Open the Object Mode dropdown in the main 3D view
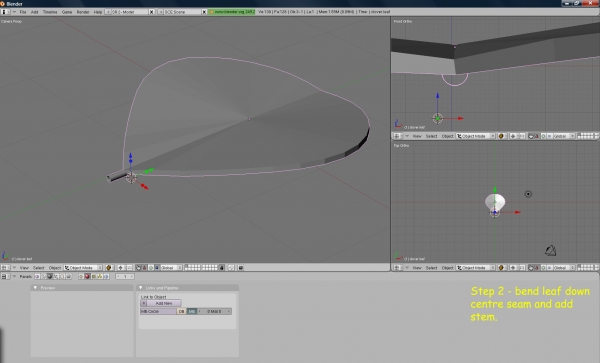Image resolution: width=600 pixels, height=363 pixels. pyautogui.click(x=83, y=268)
